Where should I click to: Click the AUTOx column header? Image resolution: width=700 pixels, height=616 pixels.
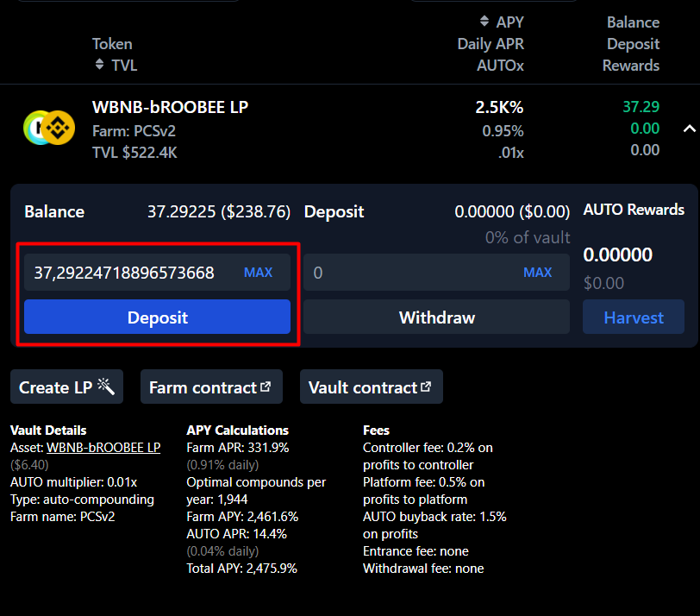(x=501, y=66)
